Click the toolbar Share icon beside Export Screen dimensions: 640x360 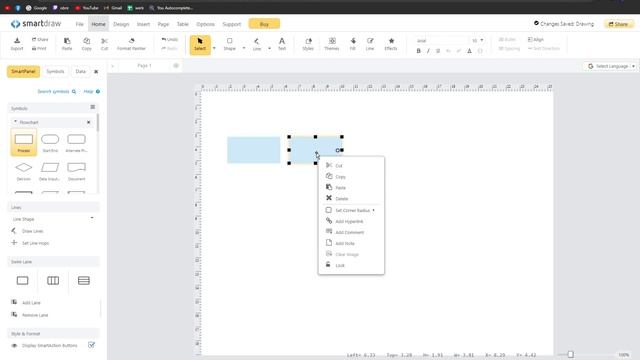pos(40,40)
